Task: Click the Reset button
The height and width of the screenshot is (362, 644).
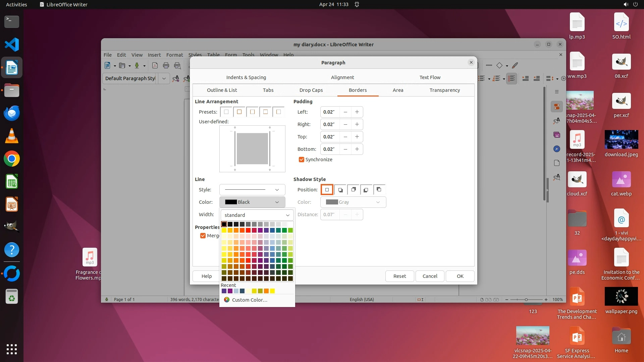Action: point(399,276)
